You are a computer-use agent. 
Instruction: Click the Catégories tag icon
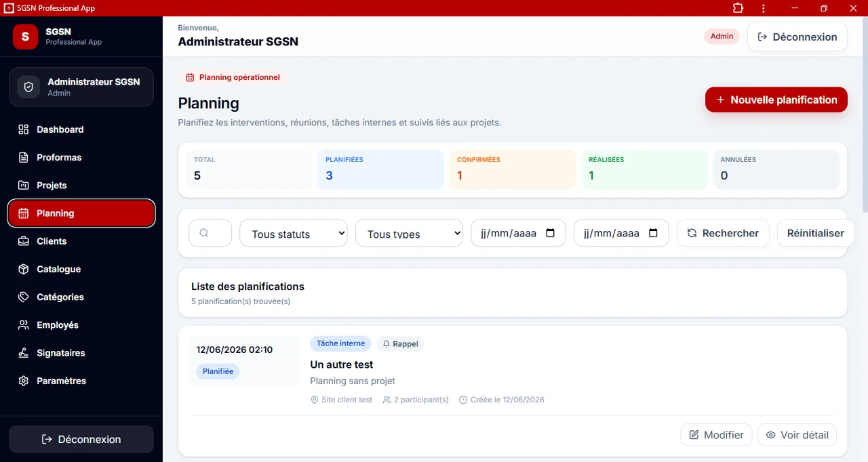(24, 297)
